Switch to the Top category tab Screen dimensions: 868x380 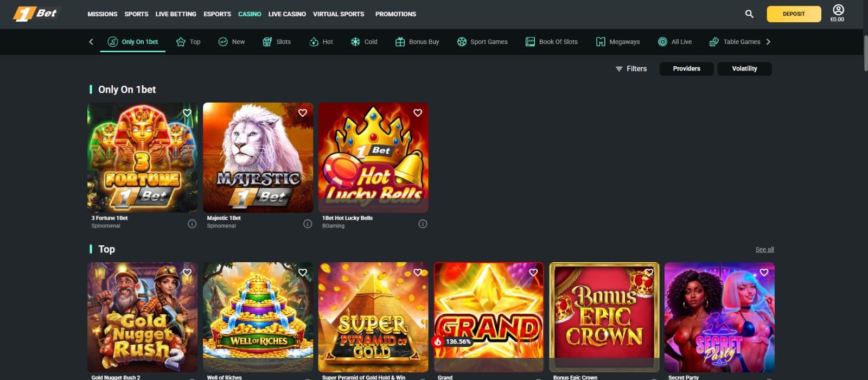pos(188,42)
